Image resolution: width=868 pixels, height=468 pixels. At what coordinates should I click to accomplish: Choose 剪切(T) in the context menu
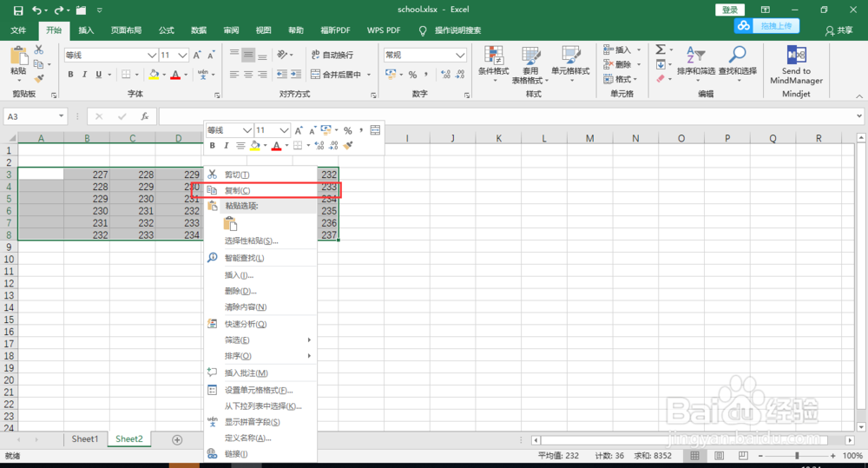pyautogui.click(x=260, y=175)
